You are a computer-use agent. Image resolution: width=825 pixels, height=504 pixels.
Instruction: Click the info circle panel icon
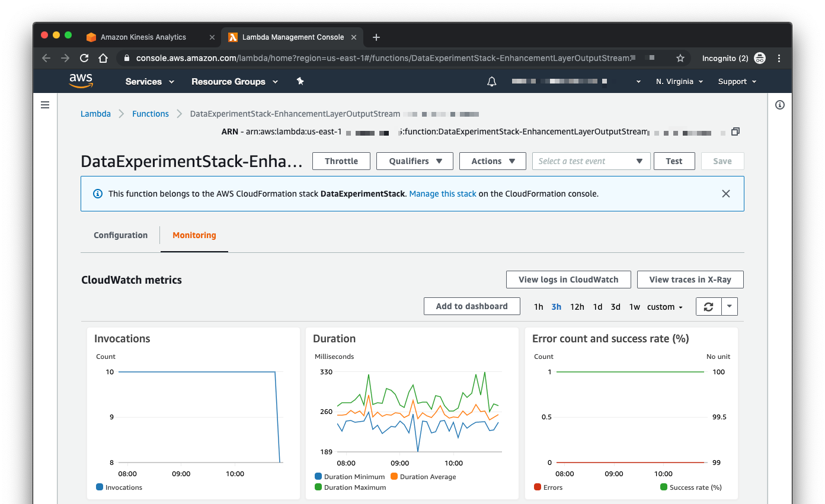[780, 105]
